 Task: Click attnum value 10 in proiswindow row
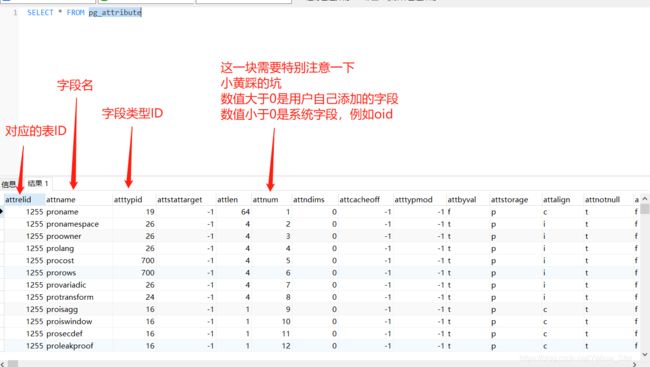(286, 321)
